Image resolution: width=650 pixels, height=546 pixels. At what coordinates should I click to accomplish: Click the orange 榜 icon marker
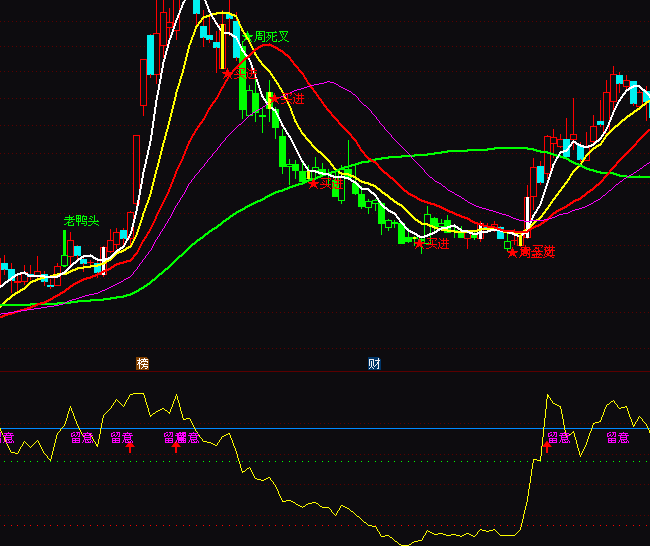click(x=142, y=363)
